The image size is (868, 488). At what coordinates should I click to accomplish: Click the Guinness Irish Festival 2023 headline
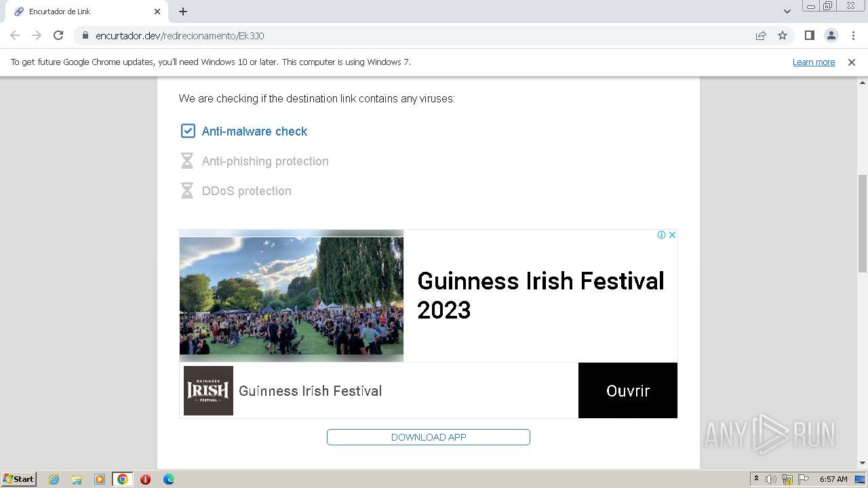[x=540, y=296]
